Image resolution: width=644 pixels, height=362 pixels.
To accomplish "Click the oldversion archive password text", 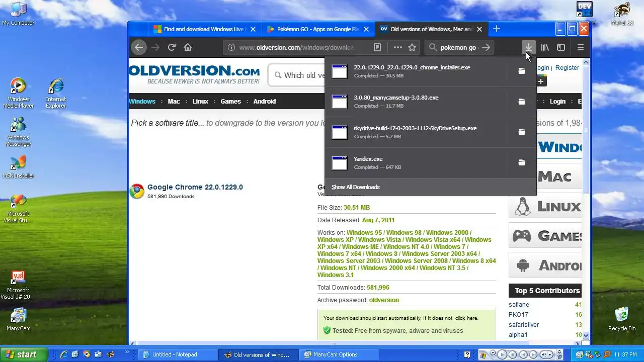I will point(384,300).
